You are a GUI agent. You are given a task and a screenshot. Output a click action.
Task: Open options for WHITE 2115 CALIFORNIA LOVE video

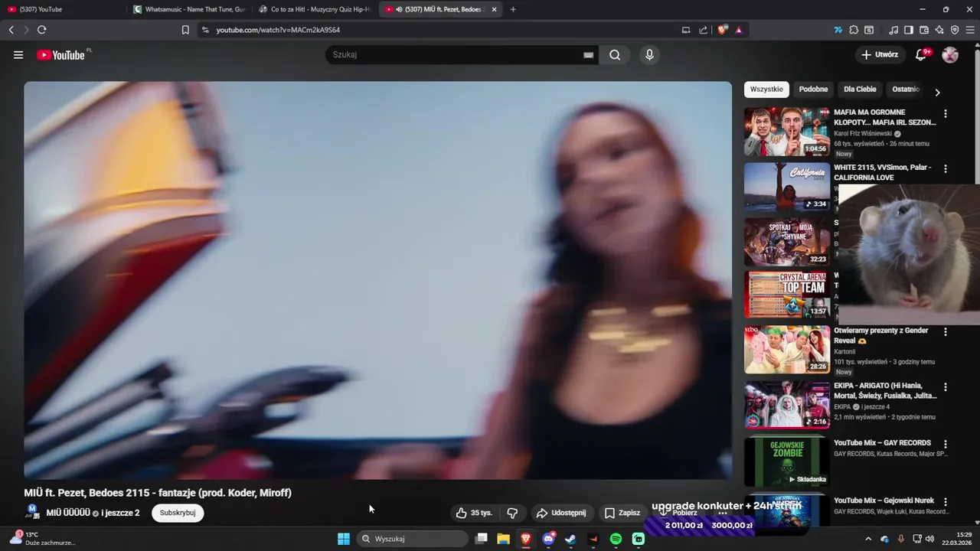(x=946, y=168)
